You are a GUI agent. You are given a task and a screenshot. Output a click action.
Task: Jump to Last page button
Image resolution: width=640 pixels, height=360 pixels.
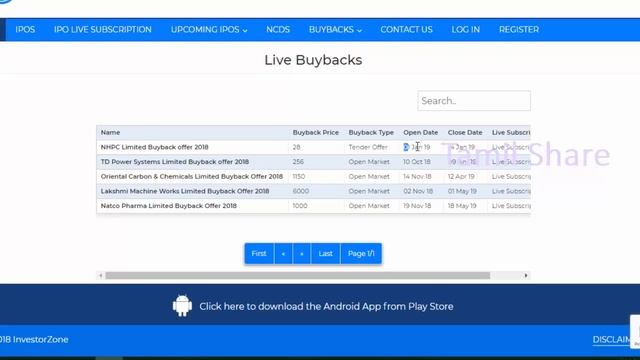[x=325, y=254]
